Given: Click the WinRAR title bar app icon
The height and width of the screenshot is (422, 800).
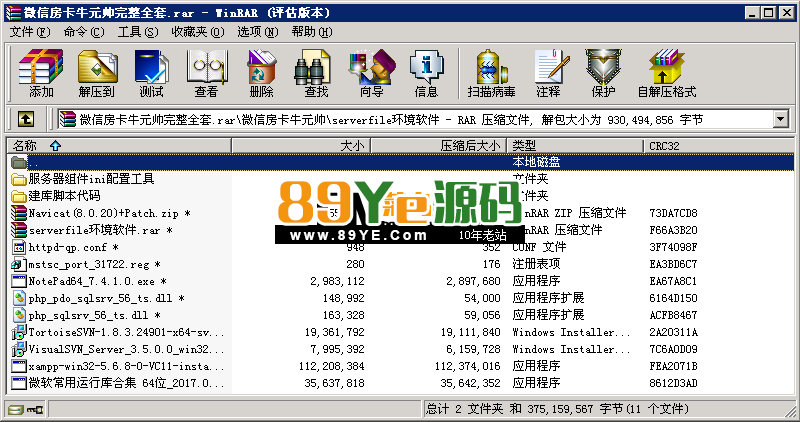Looking at the screenshot, I should (x=13, y=13).
